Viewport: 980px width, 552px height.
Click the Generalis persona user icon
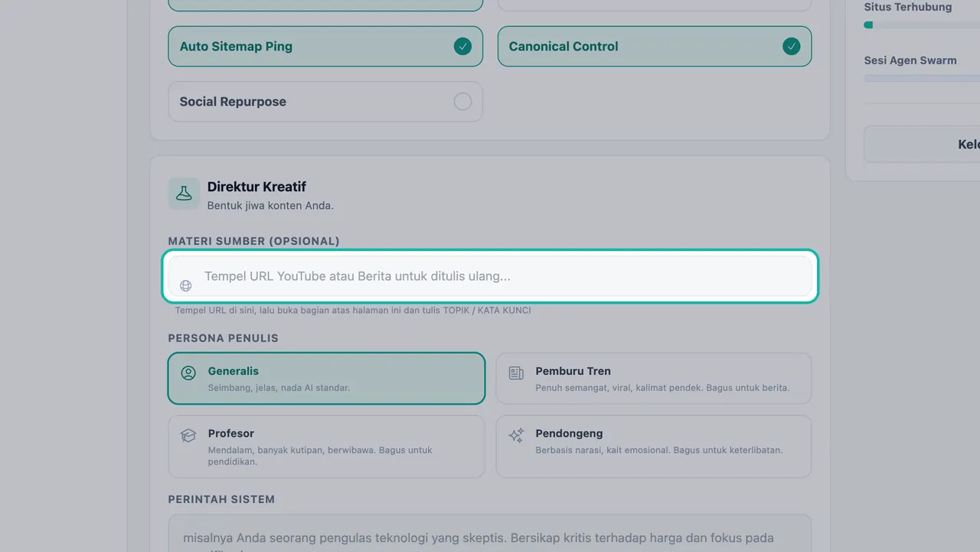coord(188,373)
